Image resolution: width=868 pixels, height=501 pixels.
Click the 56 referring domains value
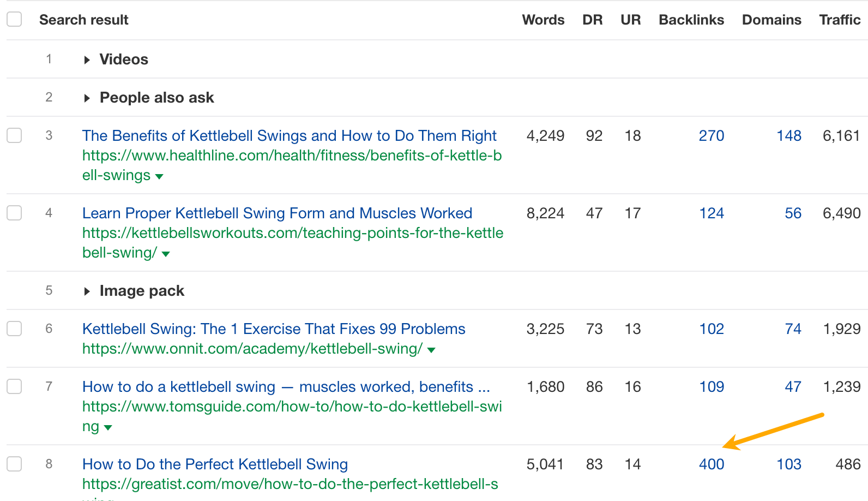793,213
